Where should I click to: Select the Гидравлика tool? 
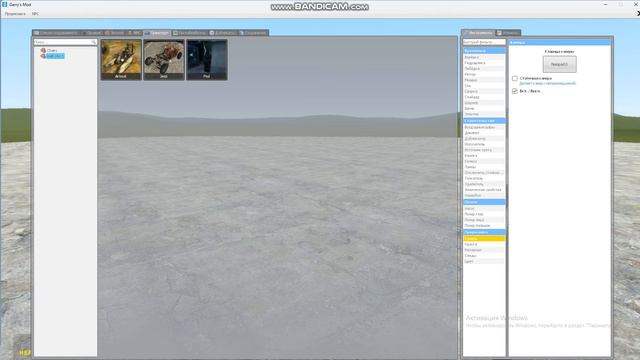[484, 63]
